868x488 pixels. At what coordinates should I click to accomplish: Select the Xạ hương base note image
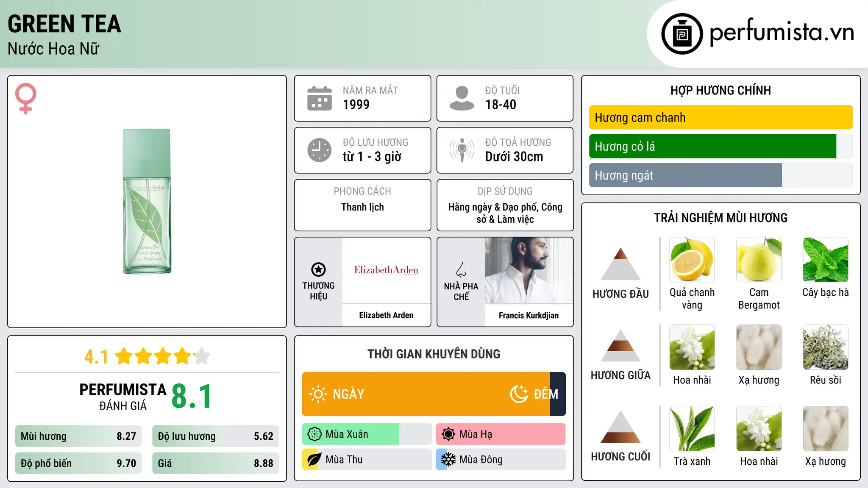(x=826, y=429)
